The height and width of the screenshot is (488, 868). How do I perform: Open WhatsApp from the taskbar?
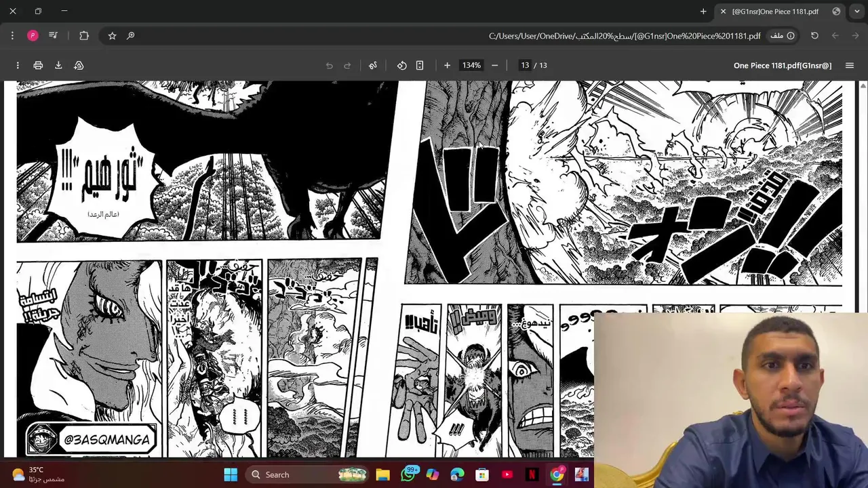click(408, 474)
